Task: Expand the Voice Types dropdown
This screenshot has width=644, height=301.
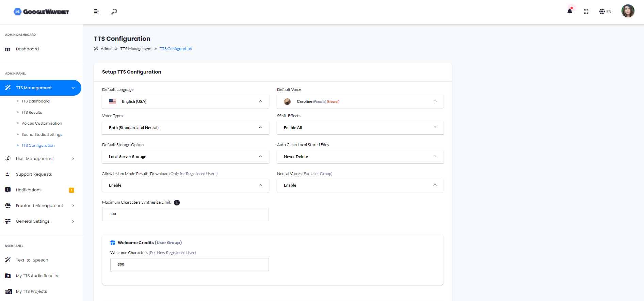Action: pos(185,128)
